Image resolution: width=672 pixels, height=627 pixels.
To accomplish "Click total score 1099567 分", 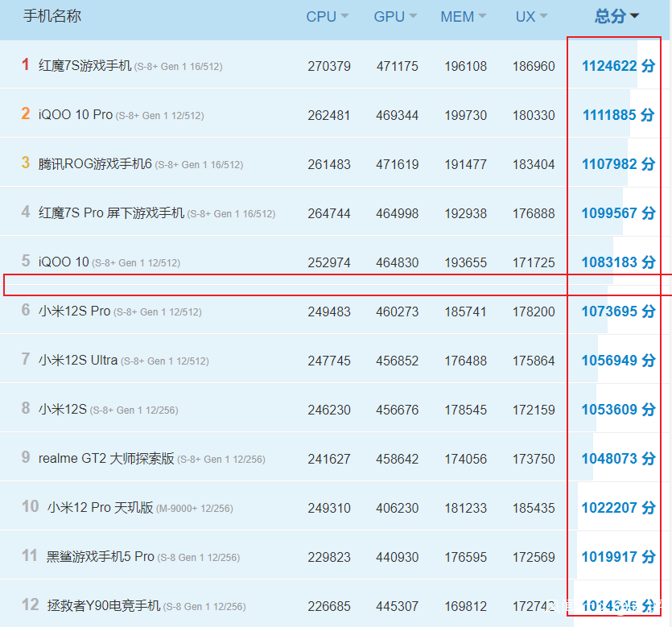I will (618, 213).
